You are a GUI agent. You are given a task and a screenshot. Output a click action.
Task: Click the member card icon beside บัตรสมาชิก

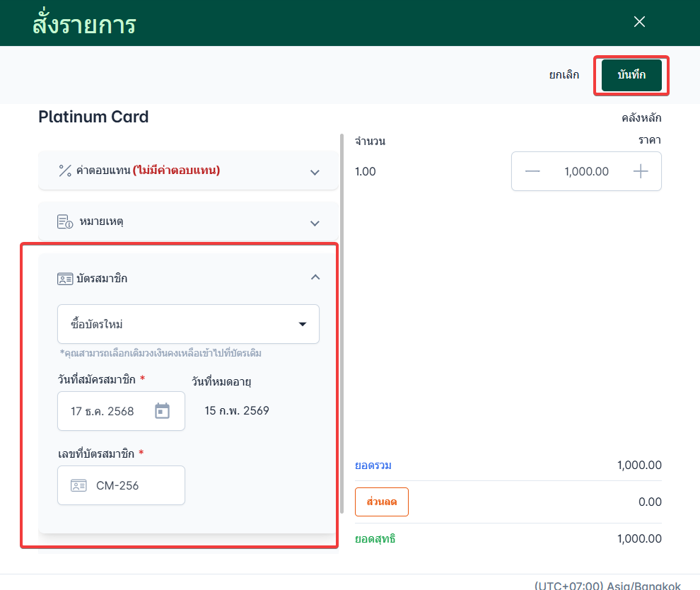pyautogui.click(x=65, y=279)
